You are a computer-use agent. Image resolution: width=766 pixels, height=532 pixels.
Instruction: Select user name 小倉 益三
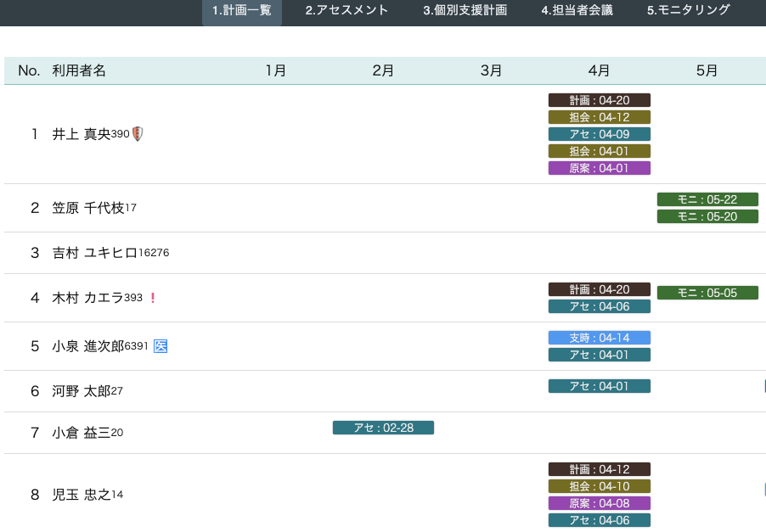[x=81, y=433]
